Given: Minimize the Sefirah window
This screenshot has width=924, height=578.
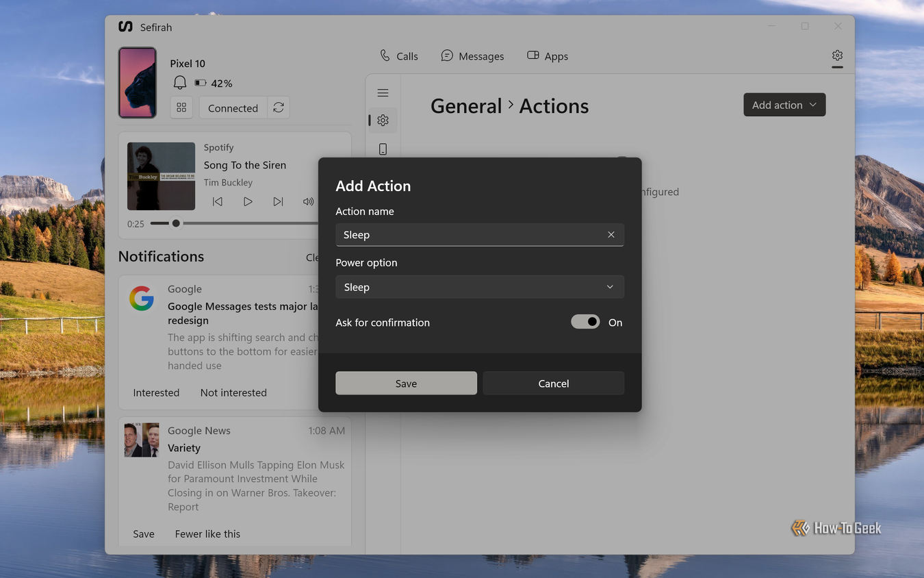Looking at the screenshot, I should [x=772, y=26].
